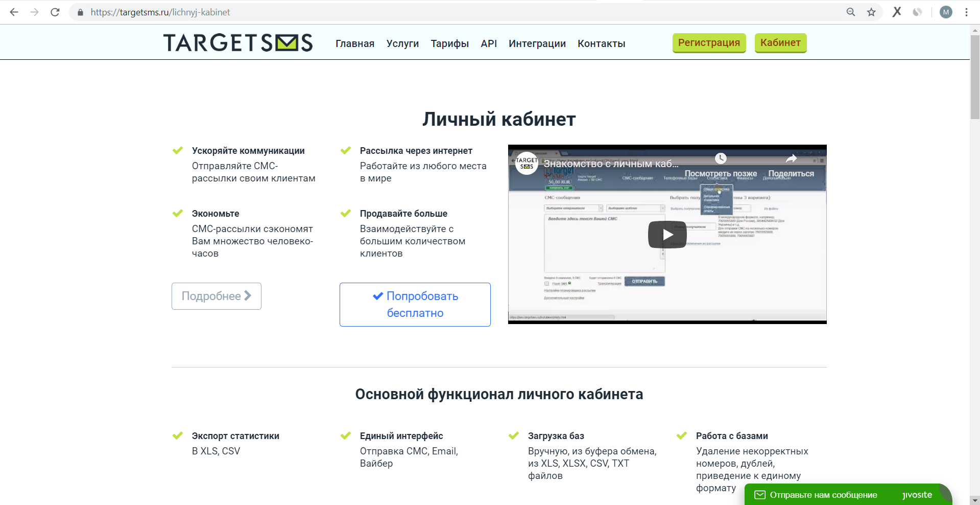Click the checkmark beside 'Загрузка баз'
Viewport: 980px width, 505px height.
[x=514, y=435]
